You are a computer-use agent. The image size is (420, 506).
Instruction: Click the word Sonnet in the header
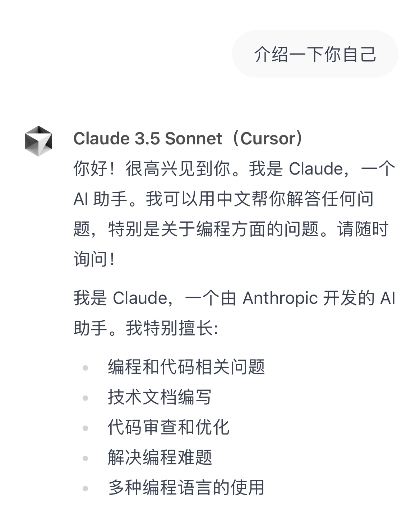[x=193, y=139]
